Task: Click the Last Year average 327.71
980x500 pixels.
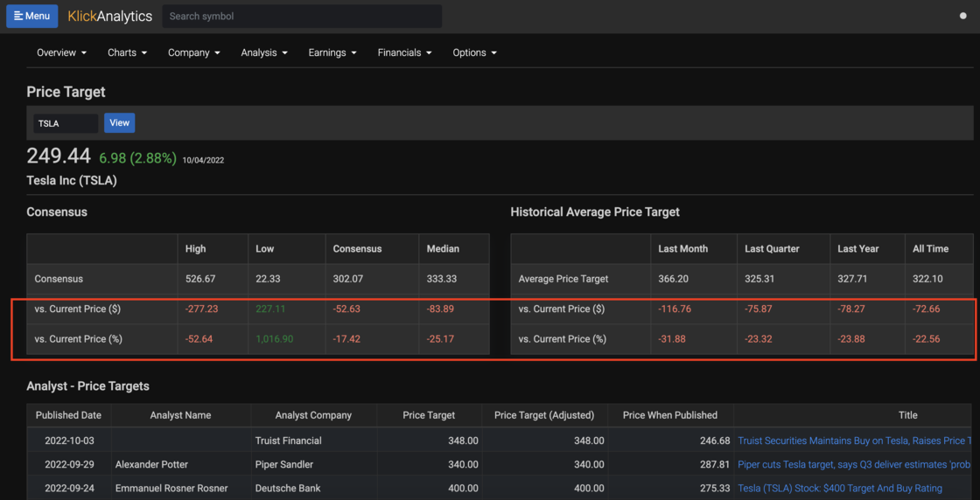Action: coord(853,279)
